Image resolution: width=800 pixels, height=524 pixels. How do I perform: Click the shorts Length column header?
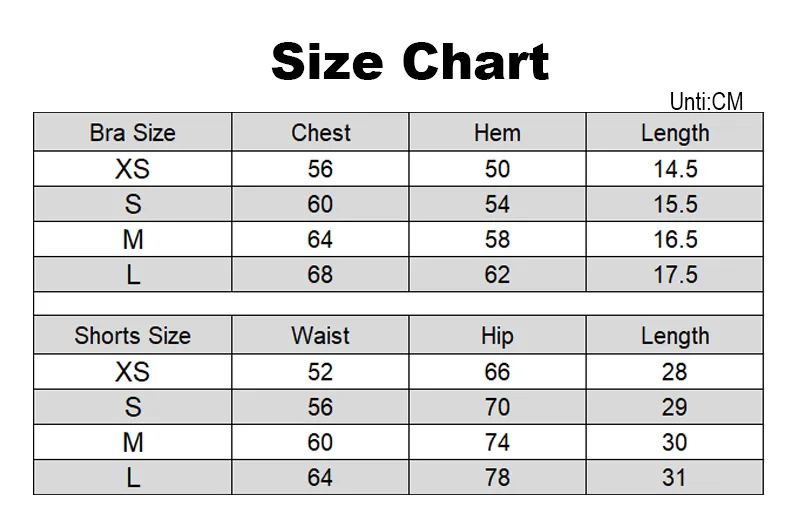click(x=675, y=335)
